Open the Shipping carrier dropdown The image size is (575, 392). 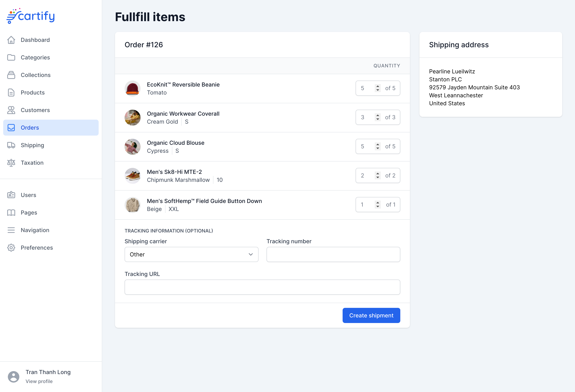click(191, 254)
